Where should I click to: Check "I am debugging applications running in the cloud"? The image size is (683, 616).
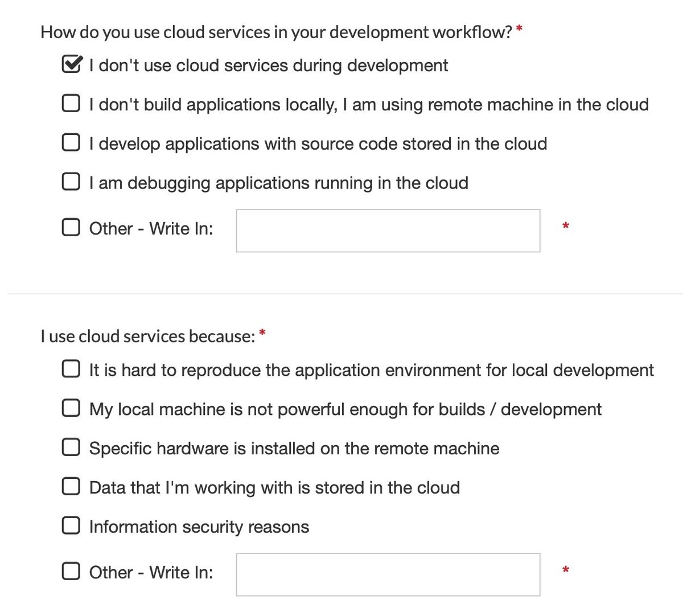click(71, 183)
